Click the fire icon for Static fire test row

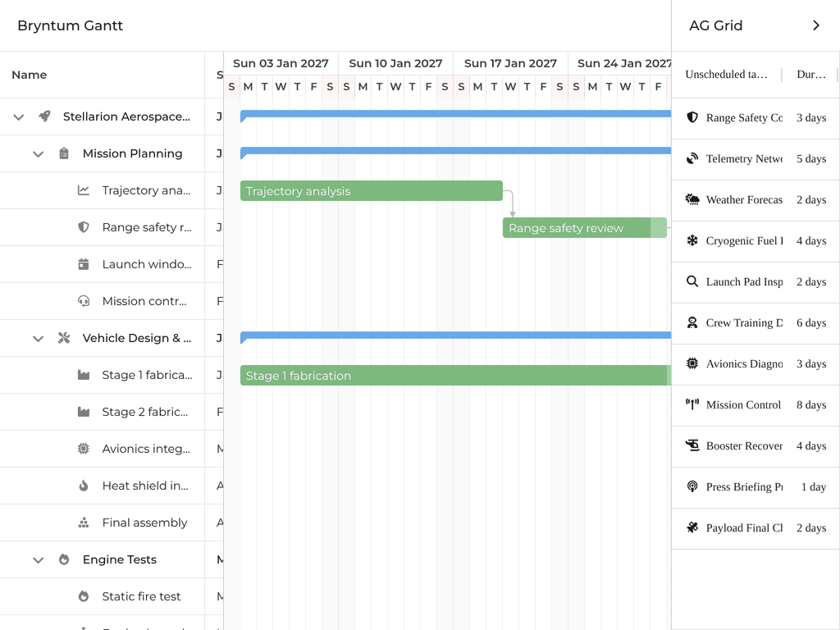[x=84, y=596]
